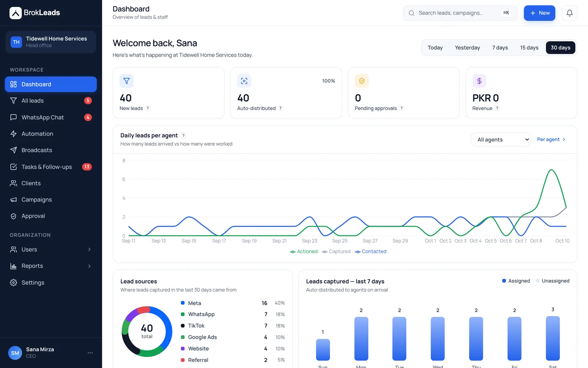
Task: Toggle Assigned legend in captured chart
Action: pyautogui.click(x=516, y=281)
